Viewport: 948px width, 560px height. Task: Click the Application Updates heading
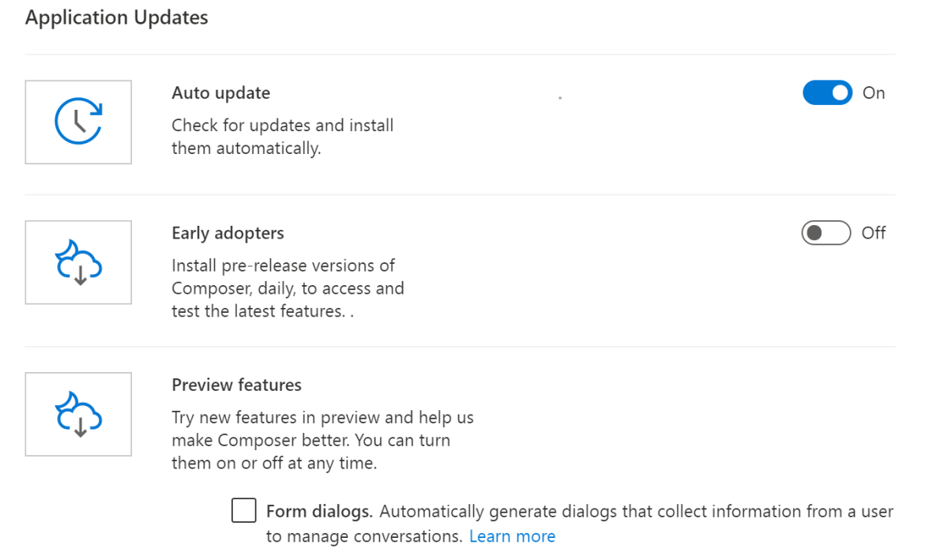pos(115,17)
